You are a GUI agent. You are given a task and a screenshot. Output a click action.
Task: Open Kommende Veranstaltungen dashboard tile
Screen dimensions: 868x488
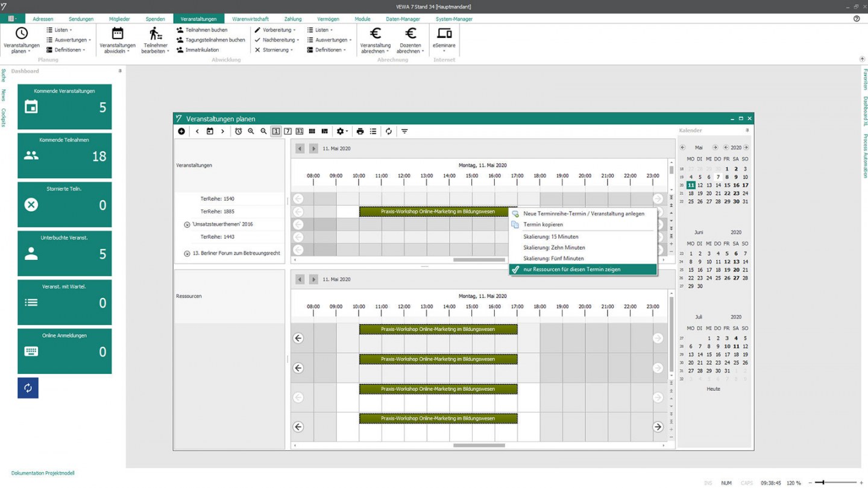(x=64, y=107)
